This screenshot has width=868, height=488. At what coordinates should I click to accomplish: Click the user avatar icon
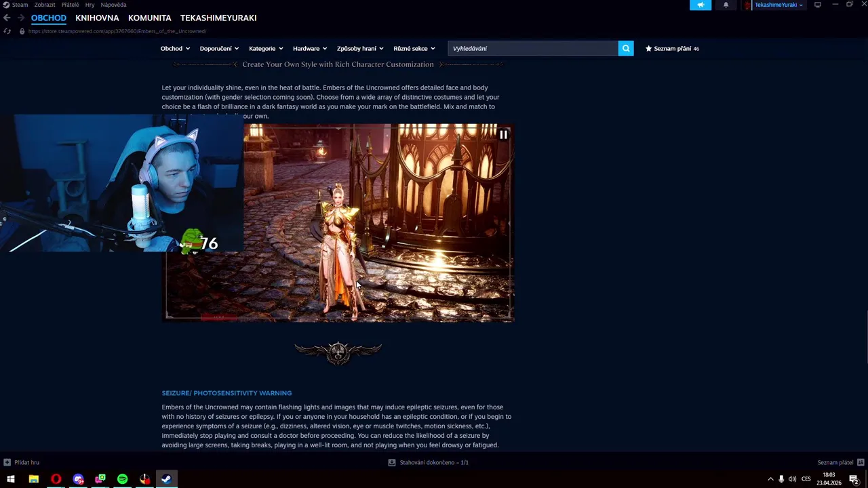pyautogui.click(x=748, y=5)
